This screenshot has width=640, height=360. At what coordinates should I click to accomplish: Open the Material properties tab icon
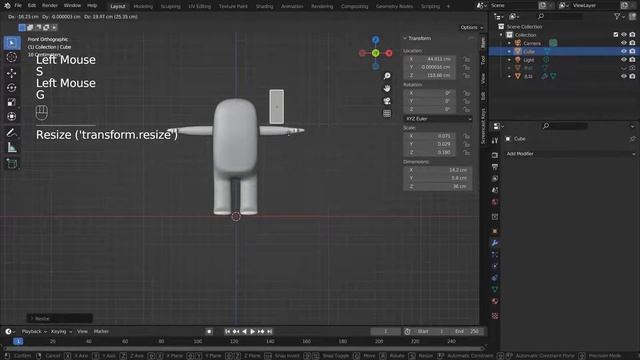pyautogui.click(x=495, y=301)
